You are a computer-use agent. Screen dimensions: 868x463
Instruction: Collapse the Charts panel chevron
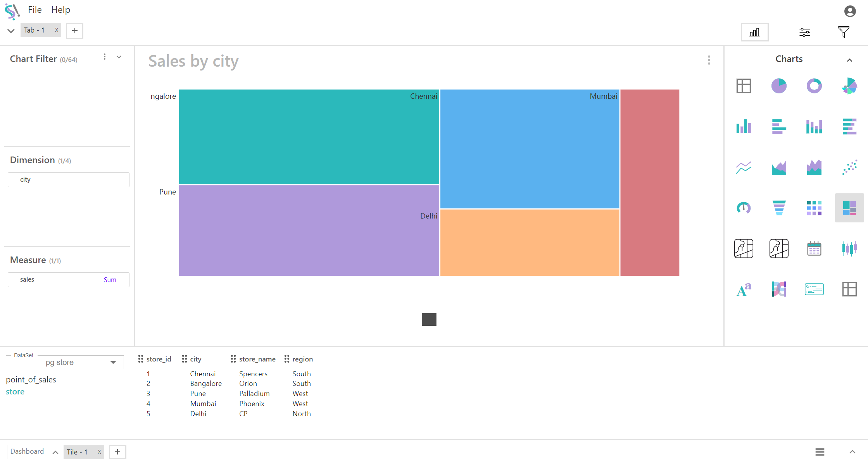coord(849,60)
